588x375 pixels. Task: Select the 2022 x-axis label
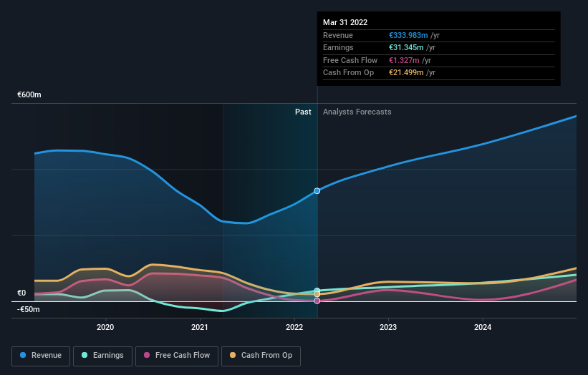294,327
